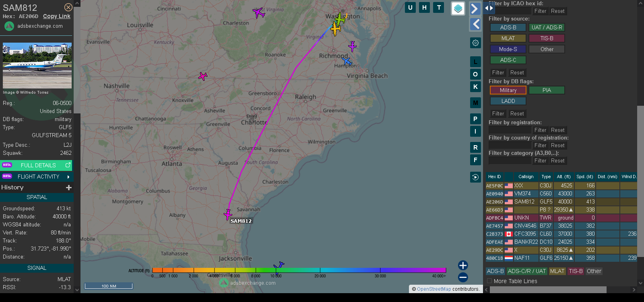The height and width of the screenshot is (302, 644).
Task: Click the ADS-B legend color label
Action: click(x=495, y=271)
